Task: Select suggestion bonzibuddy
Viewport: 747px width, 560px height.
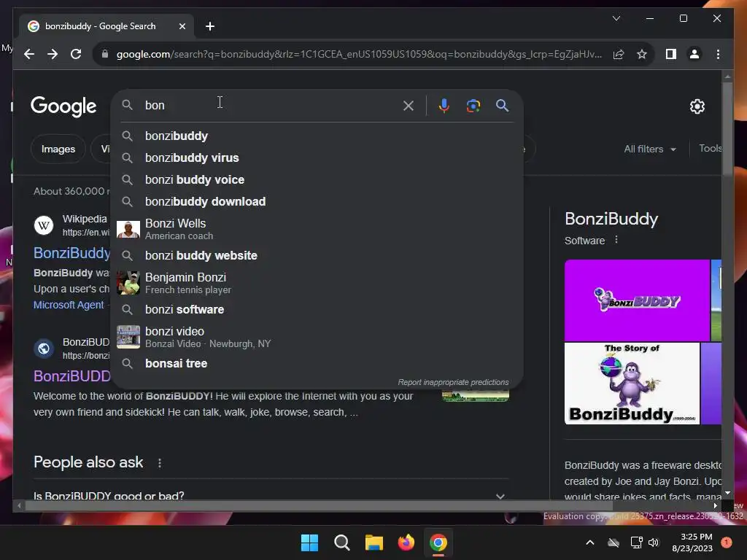Action: click(317, 136)
